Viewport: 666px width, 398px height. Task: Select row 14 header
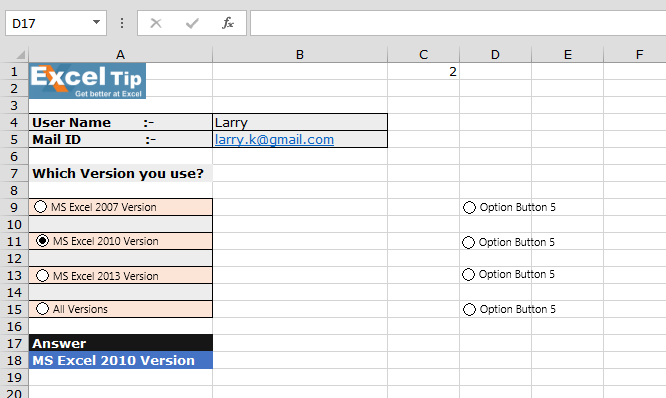pyautogui.click(x=14, y=292)
